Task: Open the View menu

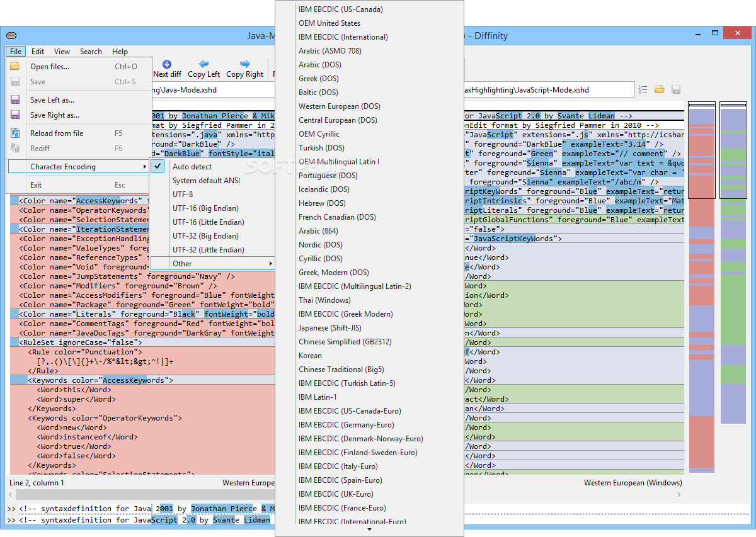Action: pyautogui.click(x=62, y=52)
